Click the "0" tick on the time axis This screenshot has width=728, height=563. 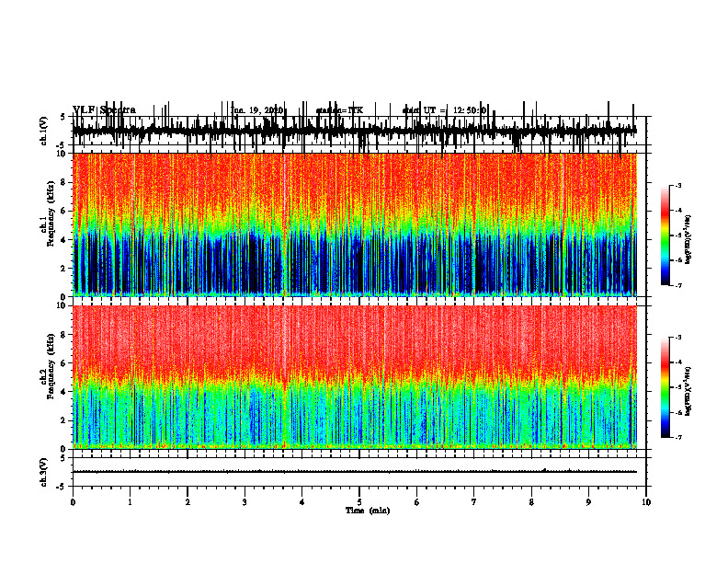(73, 502)
